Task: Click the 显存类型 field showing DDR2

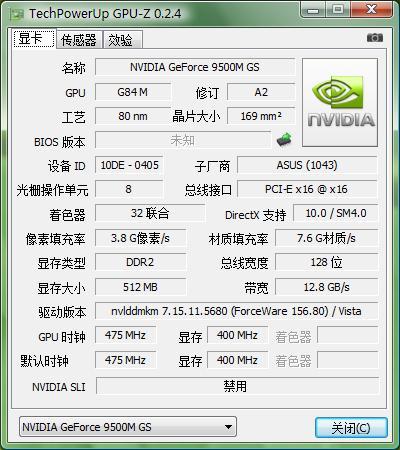Action: [x=140, y=262]
